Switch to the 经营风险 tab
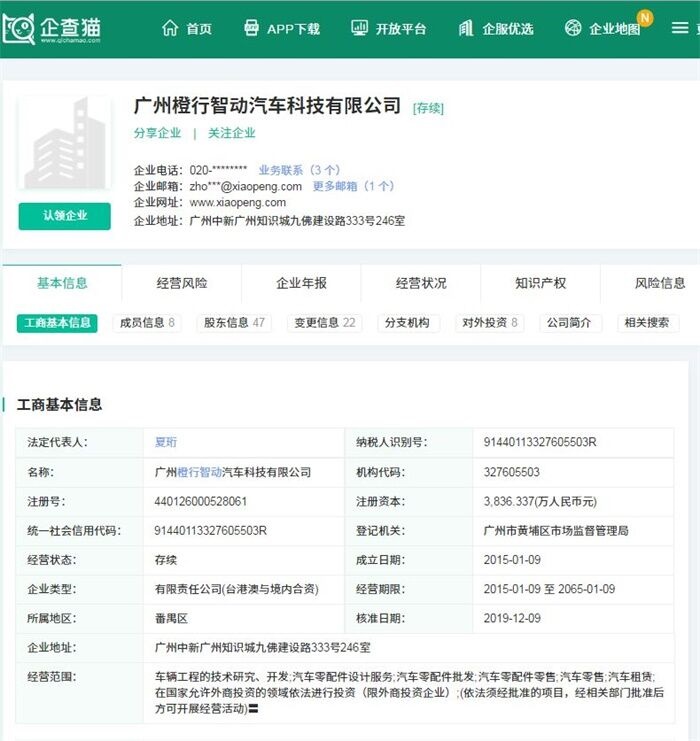 point(182,283)
